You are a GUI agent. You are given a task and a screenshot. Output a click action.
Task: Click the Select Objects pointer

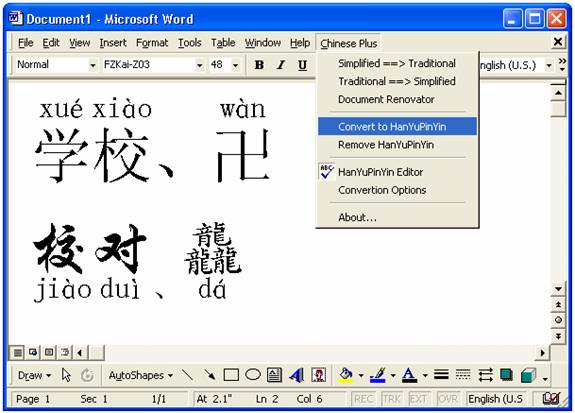tap(66, 375)
